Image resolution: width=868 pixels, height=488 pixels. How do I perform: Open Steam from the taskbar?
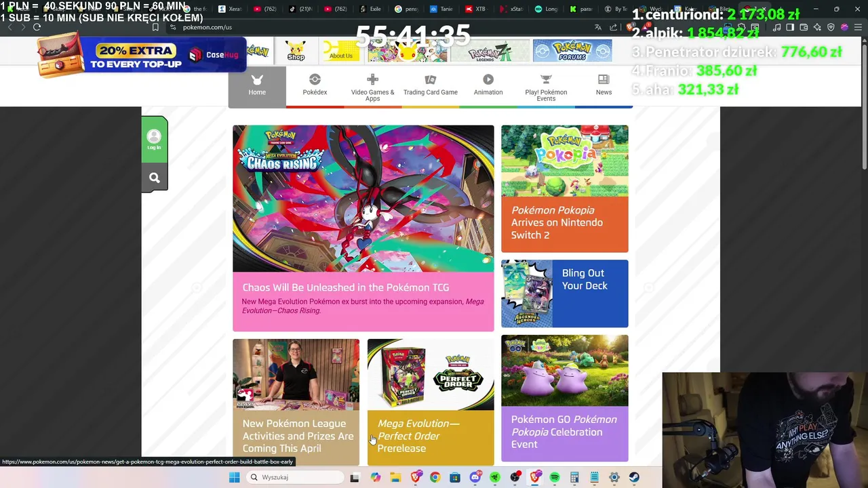click(634, 477)
